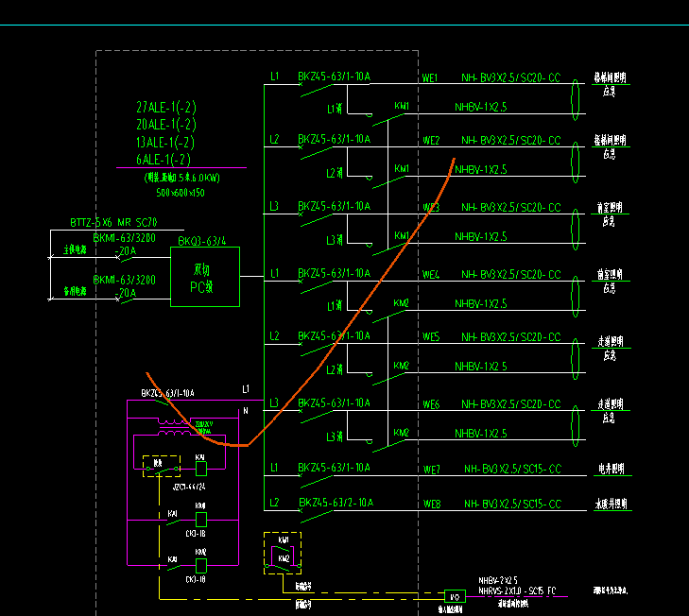The height and width of the screenshot is (616, 689).
Task: Click the WE5 circuit label
Action: [431, 337]
